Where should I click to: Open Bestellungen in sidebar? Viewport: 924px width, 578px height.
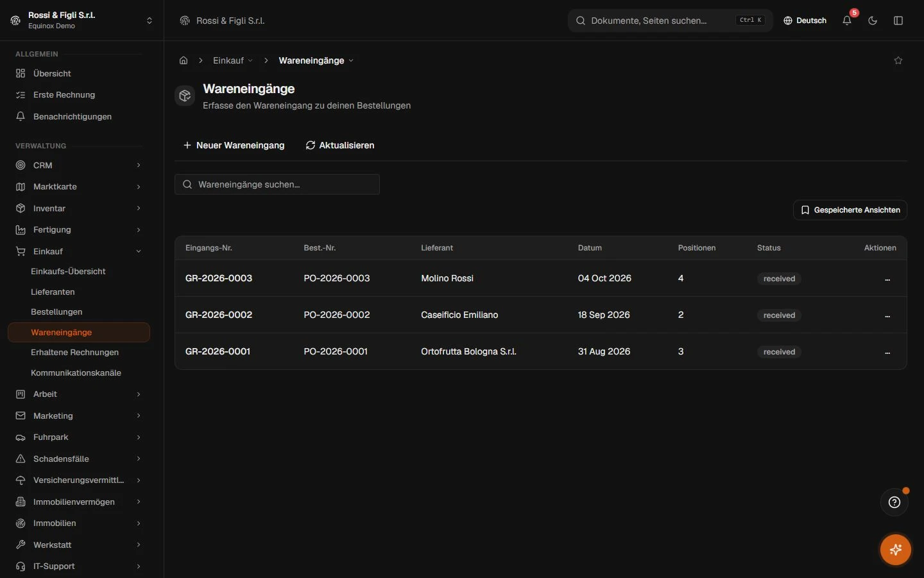(x=56, y=311)
